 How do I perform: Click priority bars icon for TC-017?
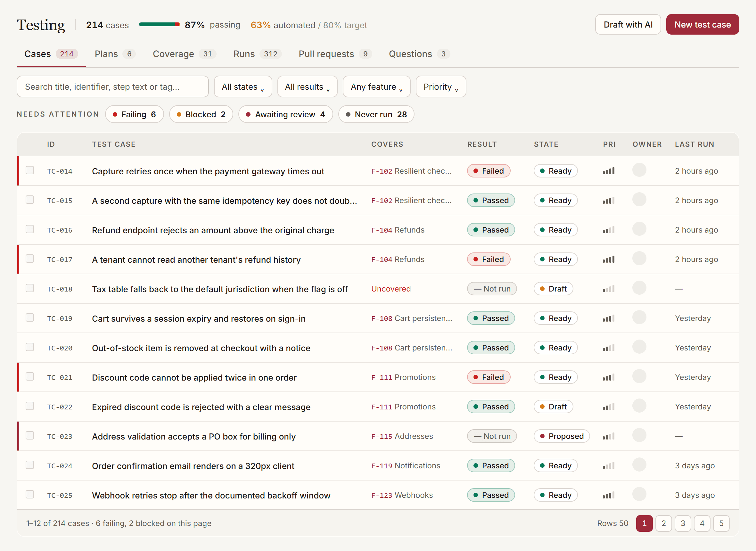tap(608, 259)
